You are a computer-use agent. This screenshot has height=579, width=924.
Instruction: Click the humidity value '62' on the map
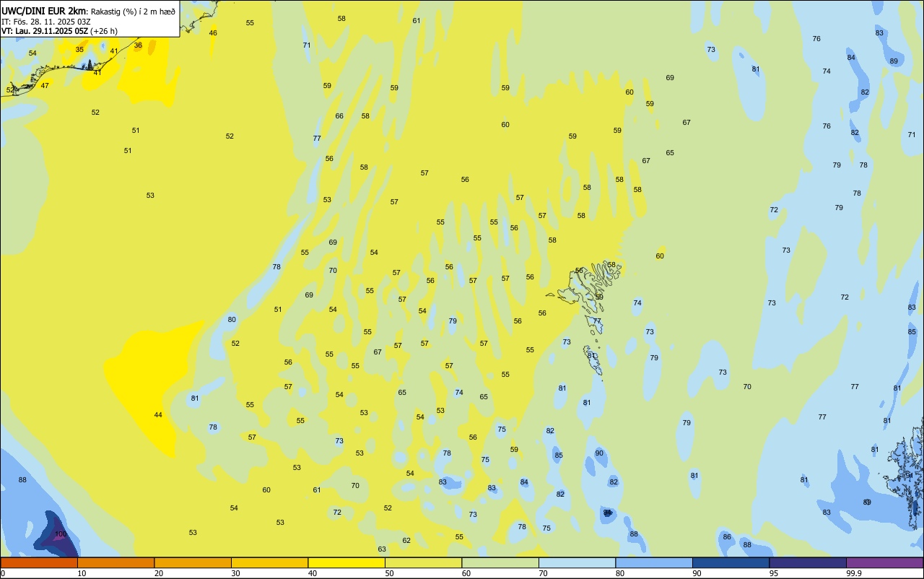tap(406, 540)
